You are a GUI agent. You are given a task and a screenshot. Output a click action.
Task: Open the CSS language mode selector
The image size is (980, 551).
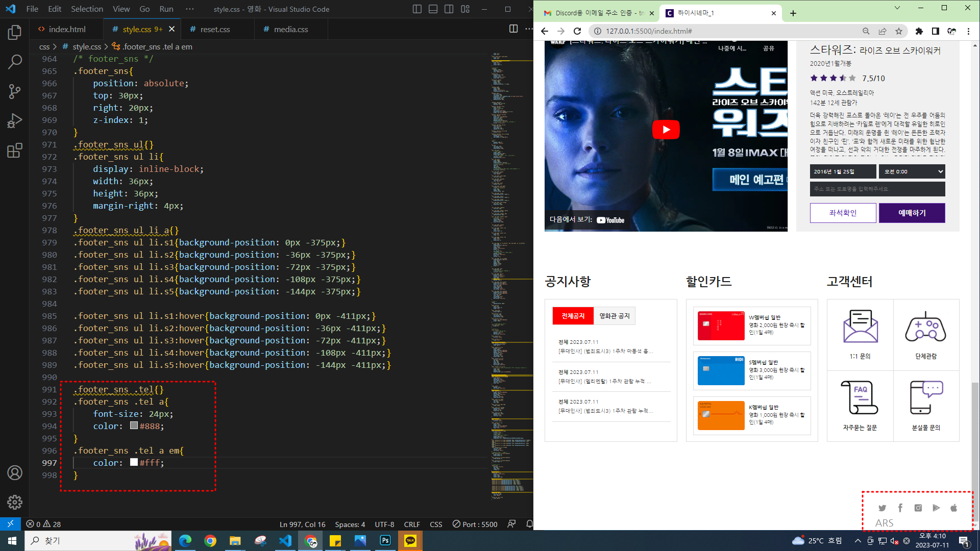click(x=436, y=524)
